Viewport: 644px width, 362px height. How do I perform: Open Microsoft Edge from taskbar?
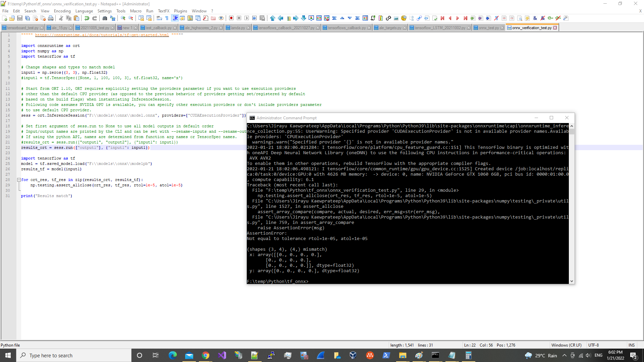(173, 355)
